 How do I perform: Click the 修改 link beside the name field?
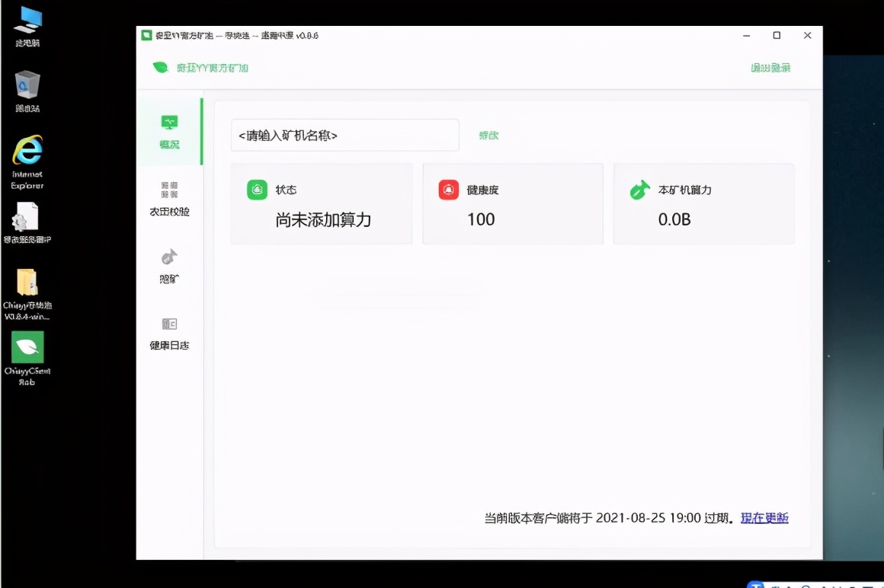[x=488, y=135]
